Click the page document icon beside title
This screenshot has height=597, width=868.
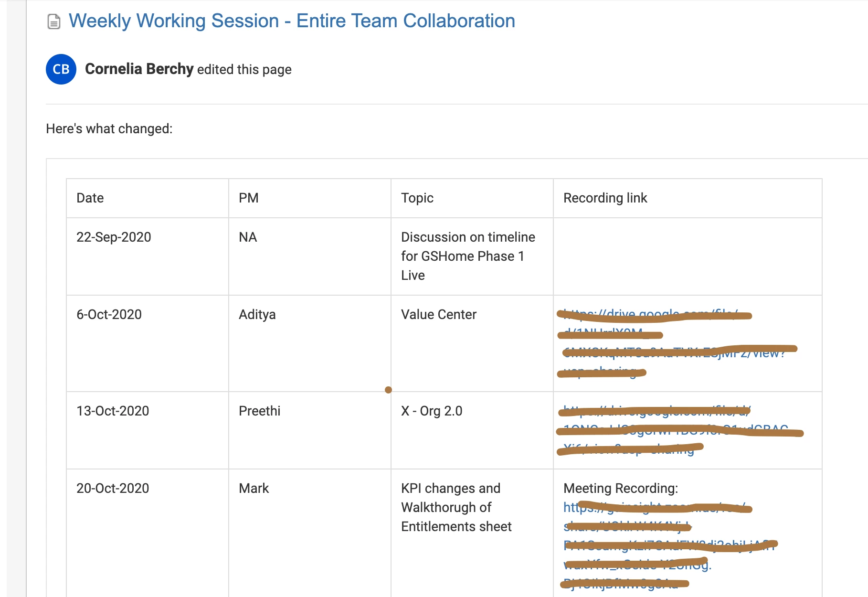pyautogui.click(x=54, y=22)
